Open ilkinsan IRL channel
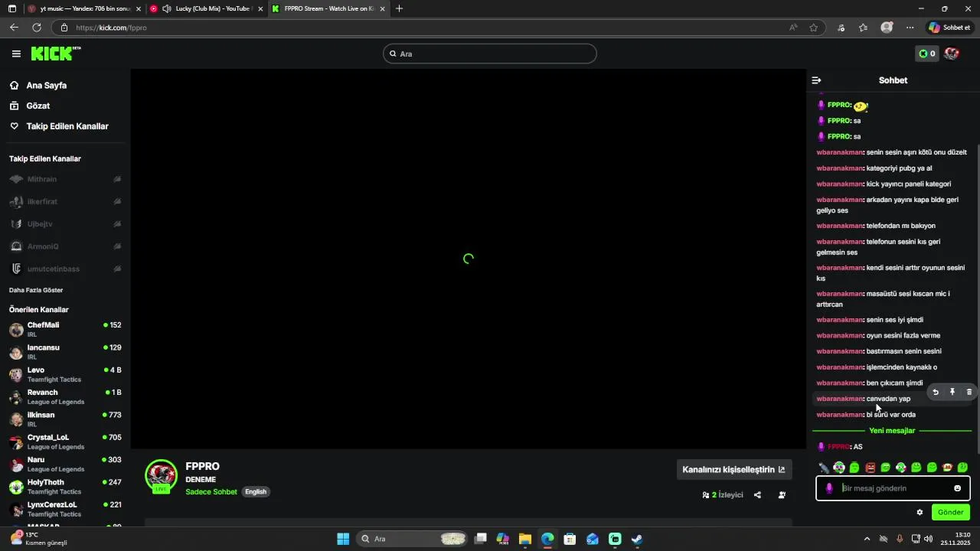 coord(65,419)
